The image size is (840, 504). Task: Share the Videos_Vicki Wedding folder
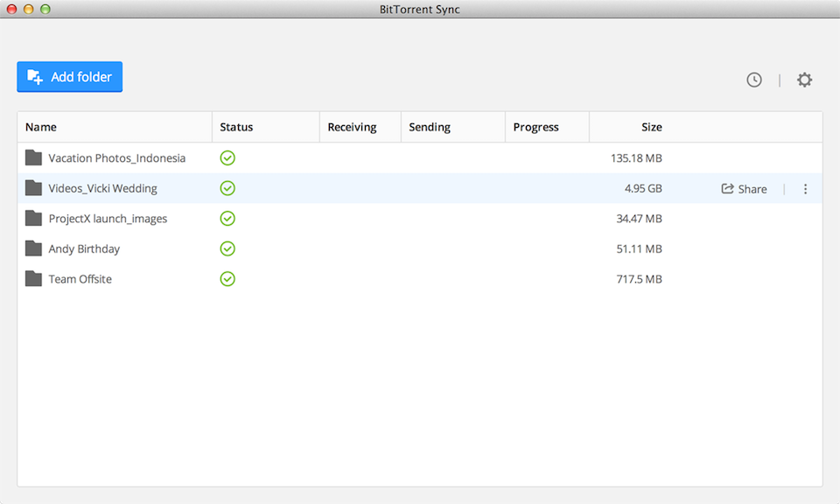pyautogui.click(x=744, y=188)
